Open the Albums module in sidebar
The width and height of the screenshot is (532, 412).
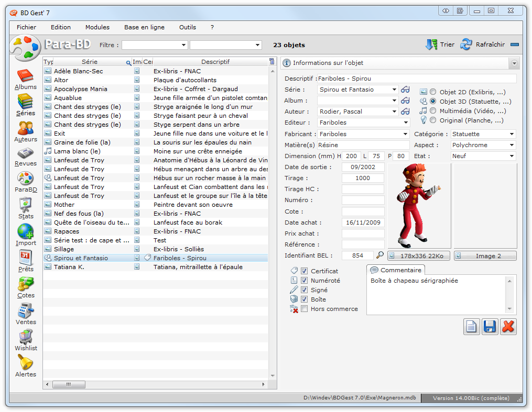point(26,80)
